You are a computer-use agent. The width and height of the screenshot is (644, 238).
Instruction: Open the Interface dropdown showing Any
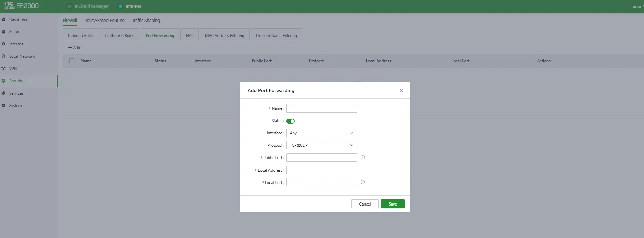click(x=321, y=133)
